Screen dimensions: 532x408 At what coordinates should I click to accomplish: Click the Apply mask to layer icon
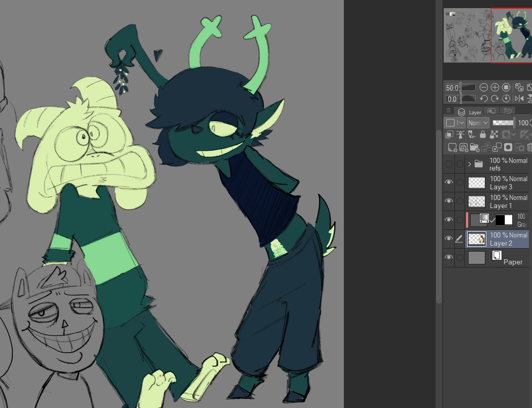tap(519, 147)
